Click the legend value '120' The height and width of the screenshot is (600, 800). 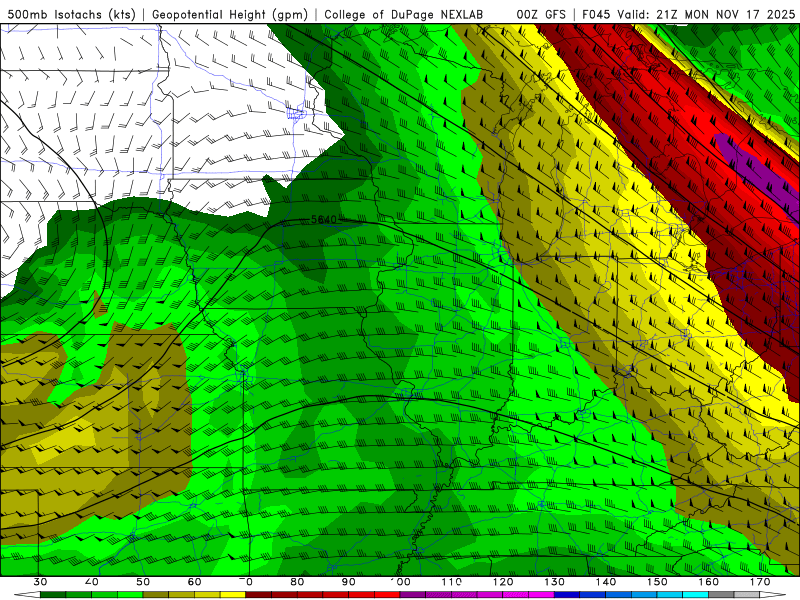coord(503,582)
